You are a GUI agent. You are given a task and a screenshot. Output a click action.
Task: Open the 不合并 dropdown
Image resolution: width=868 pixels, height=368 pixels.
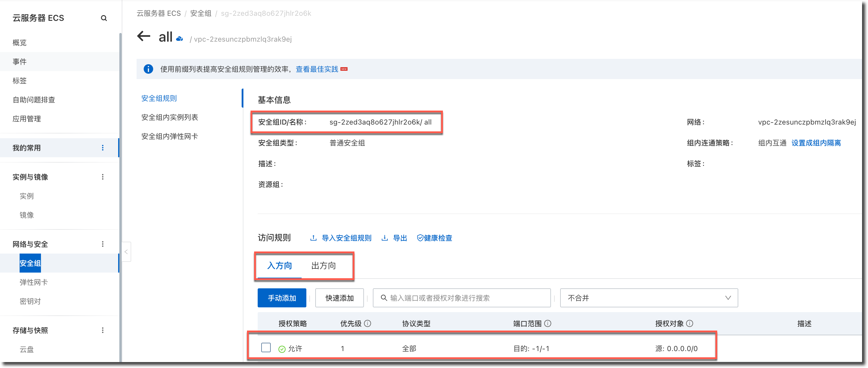pyautogui.click(x=649, y=298)
